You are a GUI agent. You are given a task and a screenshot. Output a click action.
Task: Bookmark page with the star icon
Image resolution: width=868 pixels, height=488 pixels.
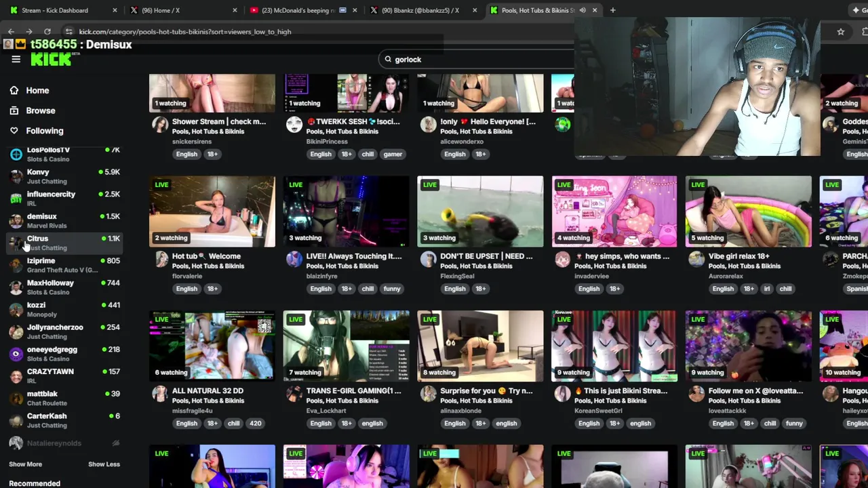click(841, 32)
